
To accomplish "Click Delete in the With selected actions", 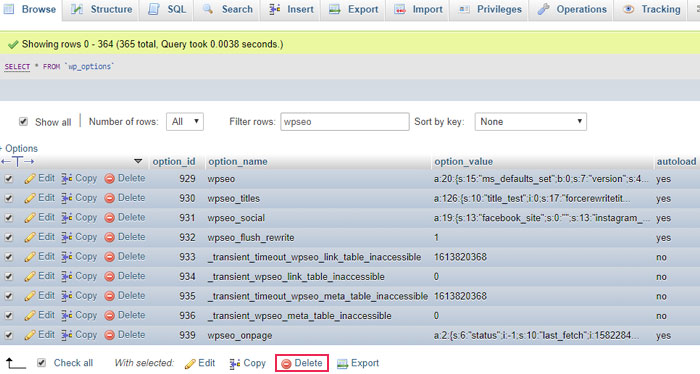I will (302, 363).
